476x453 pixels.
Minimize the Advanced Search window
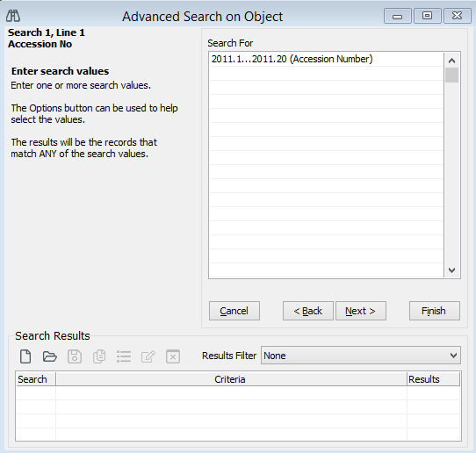[x=397, y=16]
